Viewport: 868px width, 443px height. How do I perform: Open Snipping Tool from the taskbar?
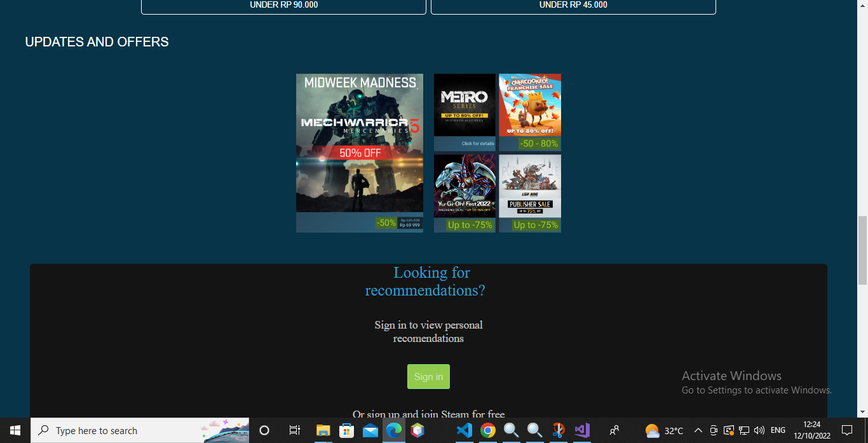559,430
